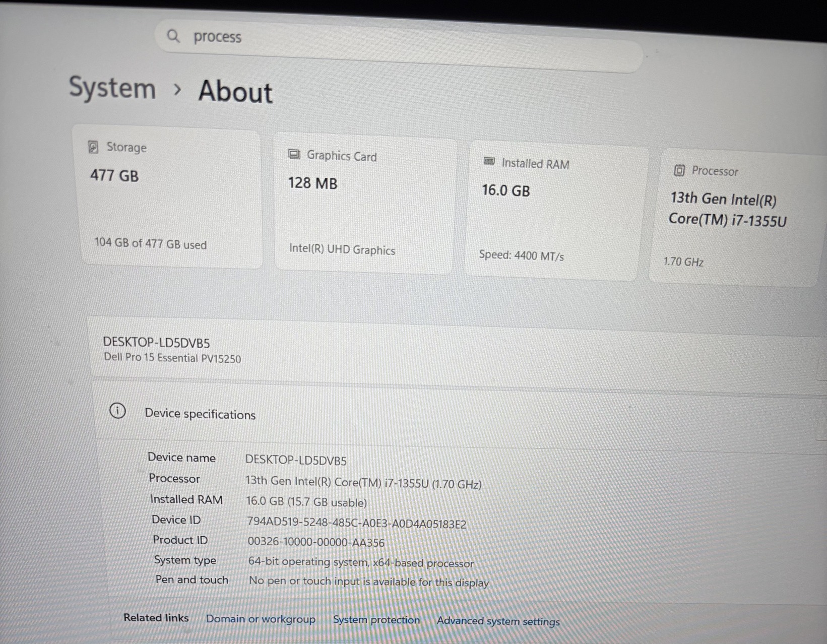Click the "Device name" label
This screenshot has width=827, height=644.
(x=181, y=458)
